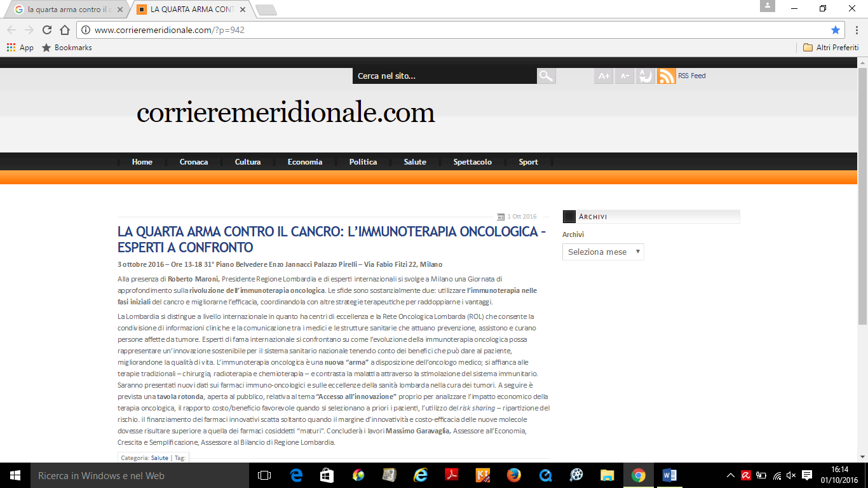
Task: Open the Spettacolo section
Action: click(x=473, y=162)
